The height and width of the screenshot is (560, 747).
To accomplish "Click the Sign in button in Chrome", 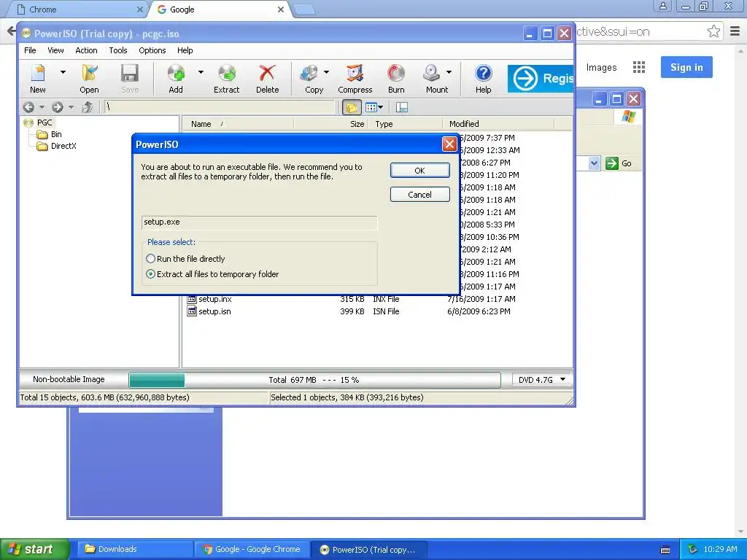I will [x=686, y=67].
